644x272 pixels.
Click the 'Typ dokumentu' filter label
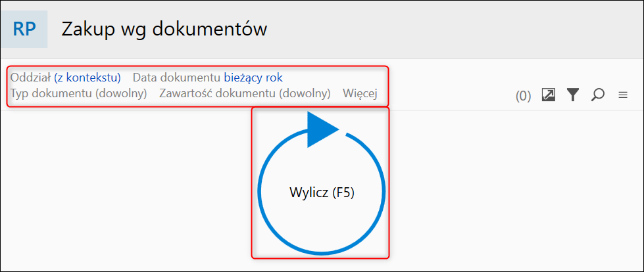pyautogui.click(x=51, y=93)
